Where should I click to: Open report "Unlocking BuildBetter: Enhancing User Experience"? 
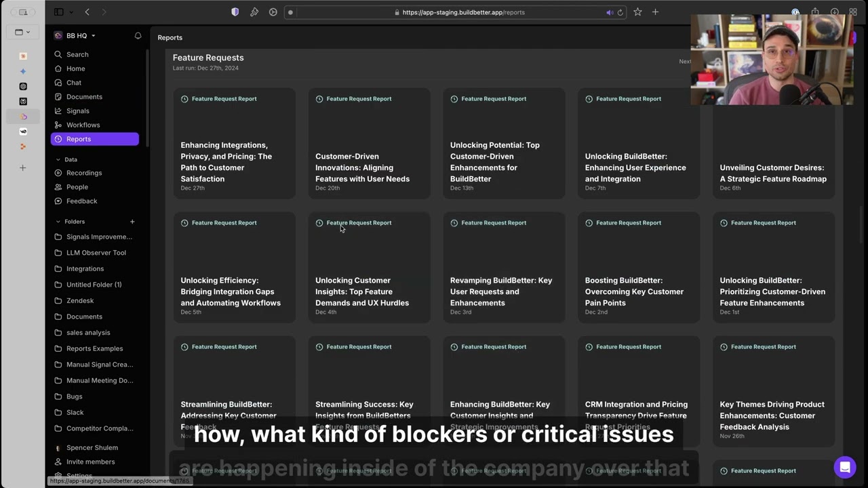coord(639,143)
